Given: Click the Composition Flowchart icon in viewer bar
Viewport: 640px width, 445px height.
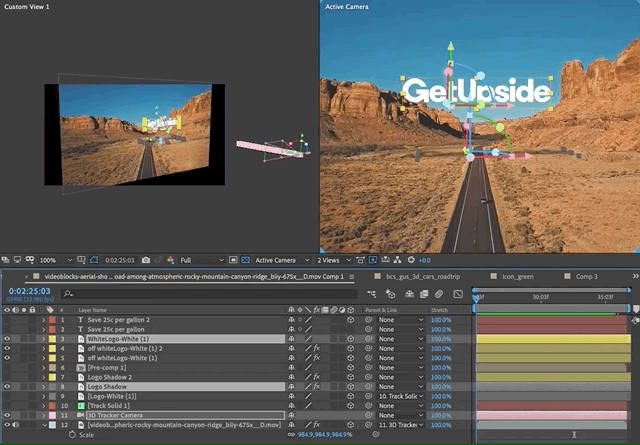Looking at the screenshot, I should point(398,260).
